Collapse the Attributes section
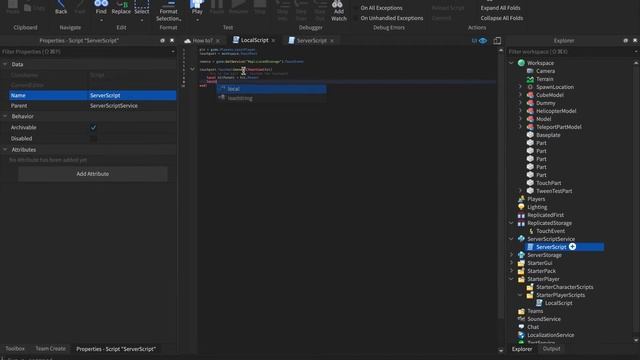The height and width of the screenshot is (360, 640). coord(5,150)
